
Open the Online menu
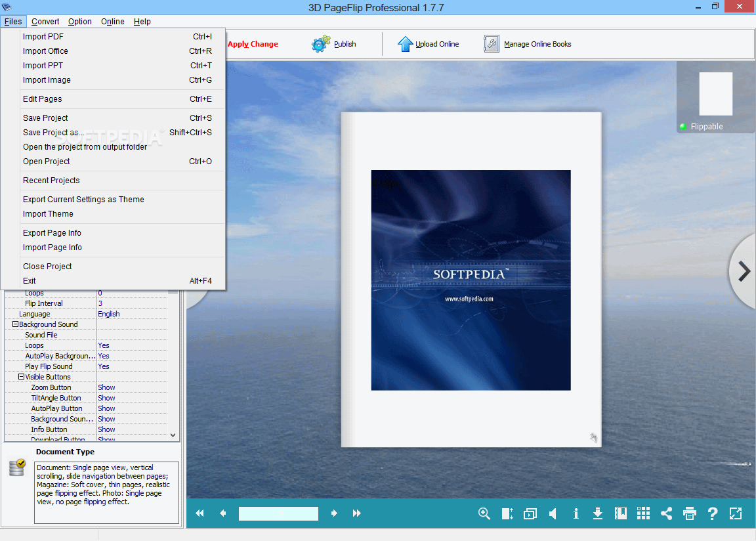click(x=113, y=22)
